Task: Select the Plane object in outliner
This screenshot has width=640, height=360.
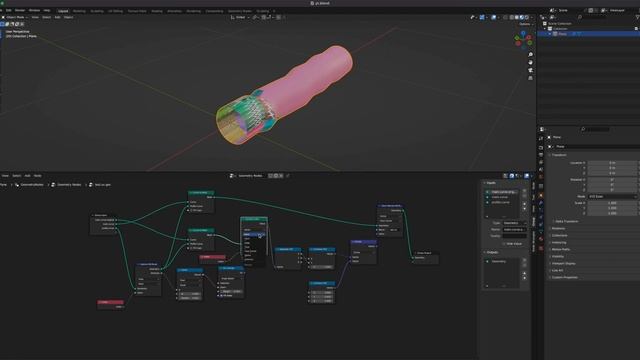Action: pos(562,34)
